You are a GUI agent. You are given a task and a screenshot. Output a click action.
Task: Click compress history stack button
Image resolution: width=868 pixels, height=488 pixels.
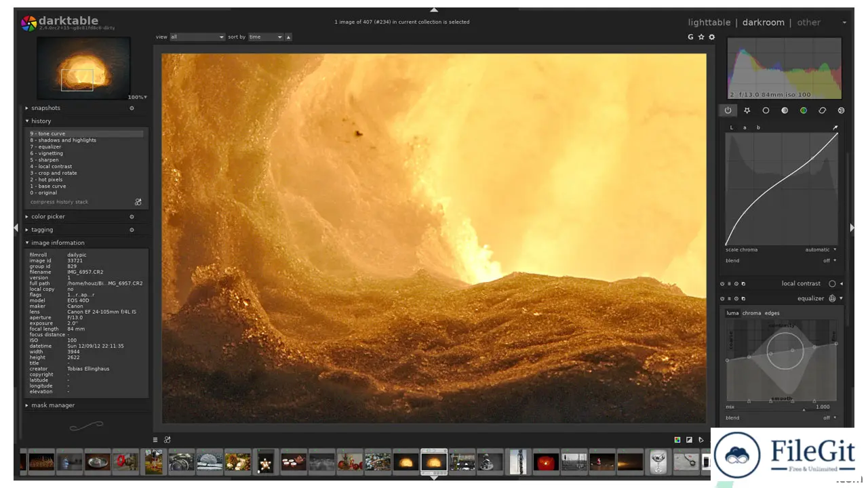(59, 202)
